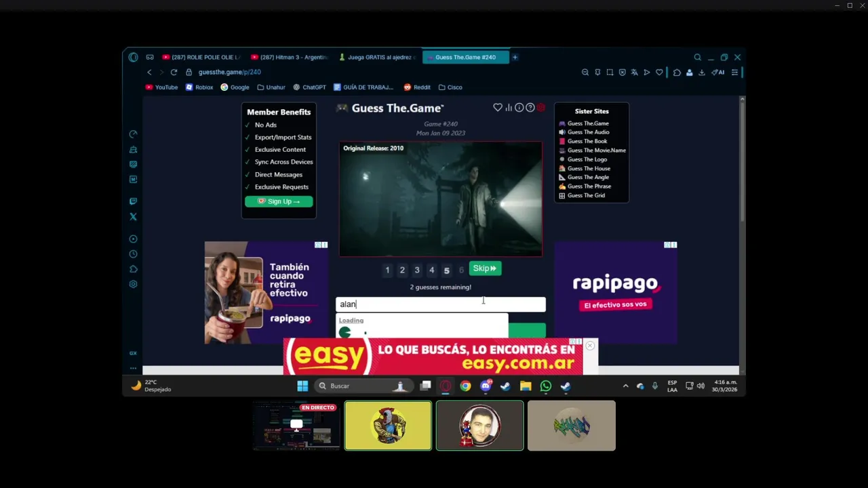
Task: Switch to the Juega GRATIS al ajedrez tab
Action: pyautogui.click(x=377, y=58)
